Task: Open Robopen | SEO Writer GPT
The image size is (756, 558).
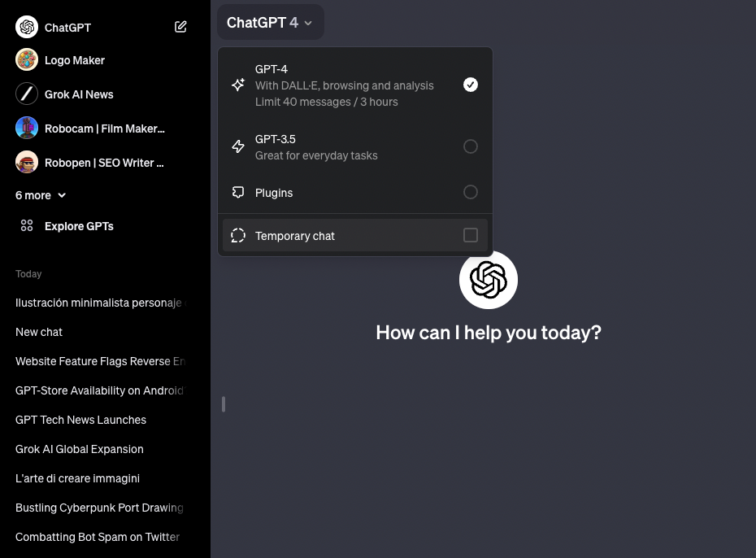Action: [x=104, y=163]
